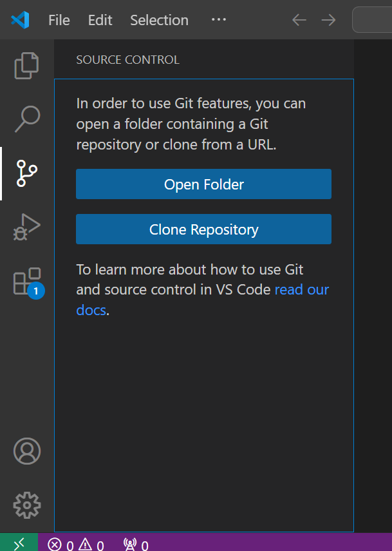This screenshot has width=392, height=551.
Task: Open the Selection menu
Action: [160, 20]
